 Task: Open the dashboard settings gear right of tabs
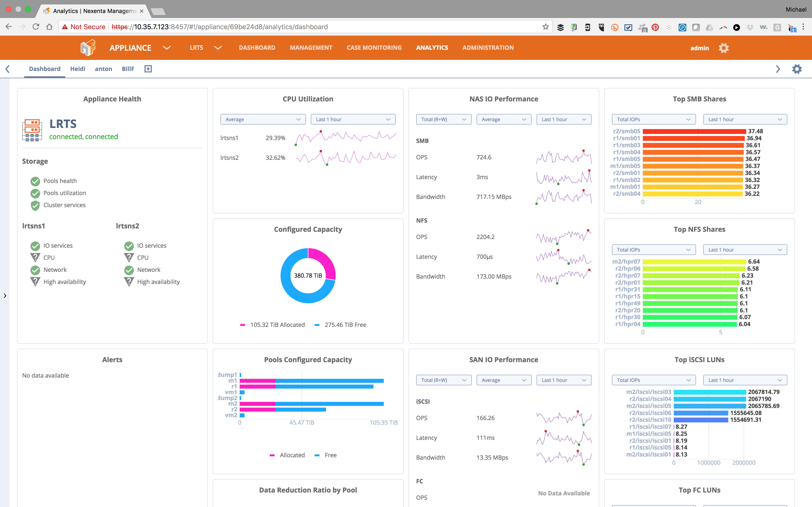tap(797, 69)
